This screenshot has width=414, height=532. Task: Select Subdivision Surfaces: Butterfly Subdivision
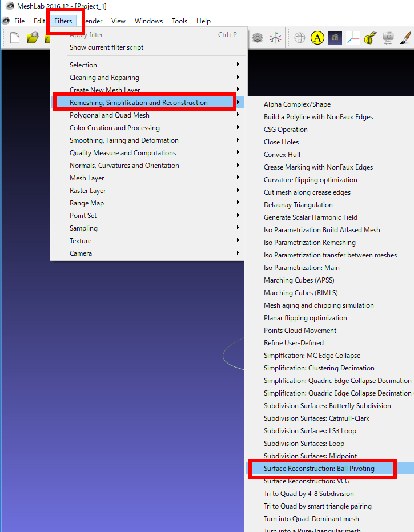pos(327,406)
